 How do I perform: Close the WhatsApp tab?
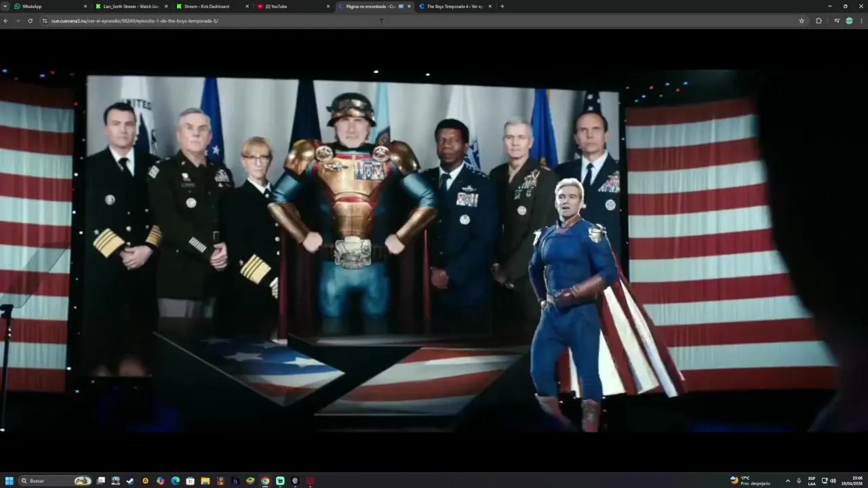(85, 6)
